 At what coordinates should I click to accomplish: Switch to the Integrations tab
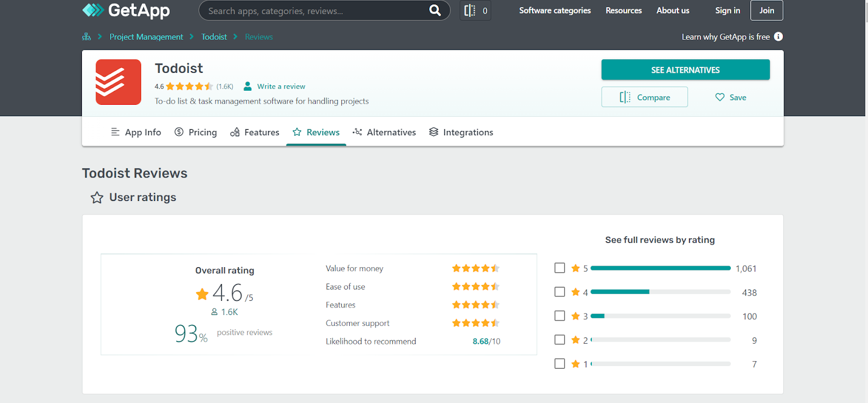pos(461,132)
